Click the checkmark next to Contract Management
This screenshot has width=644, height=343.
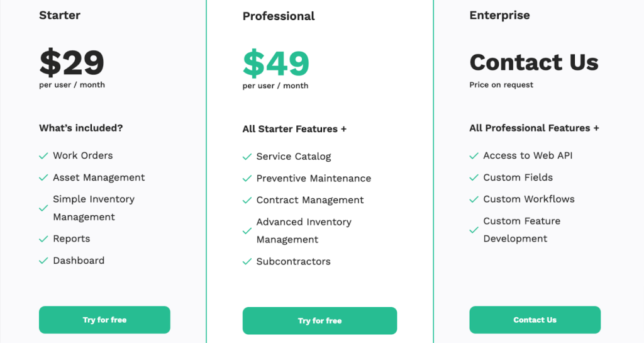pyautogui.click(x=247, y=200)
